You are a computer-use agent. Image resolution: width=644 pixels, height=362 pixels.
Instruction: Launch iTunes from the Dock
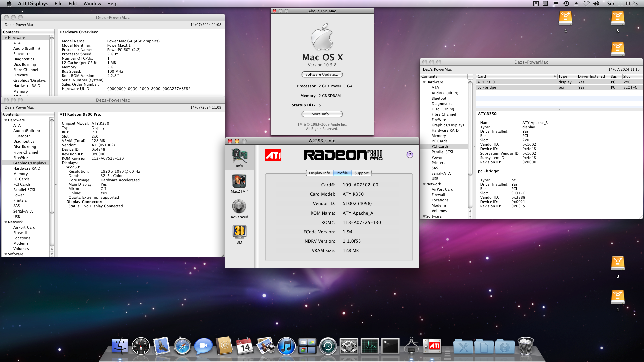[x=286, y=346]
